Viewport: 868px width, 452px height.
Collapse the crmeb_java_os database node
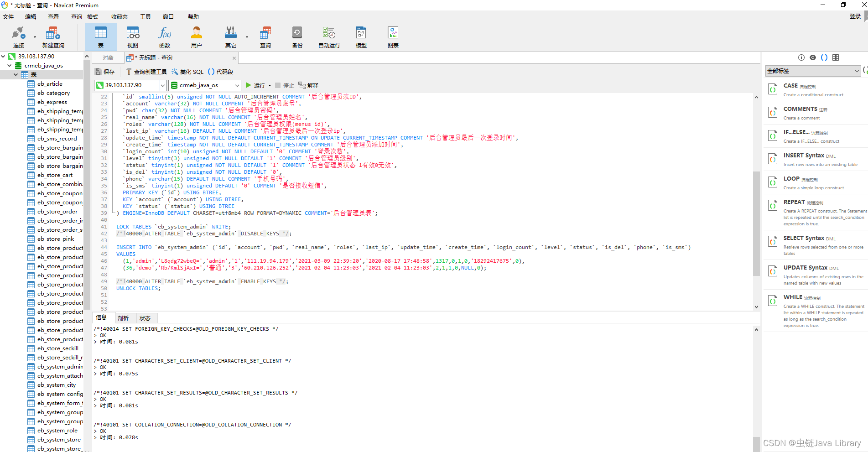tap(10, 66)
